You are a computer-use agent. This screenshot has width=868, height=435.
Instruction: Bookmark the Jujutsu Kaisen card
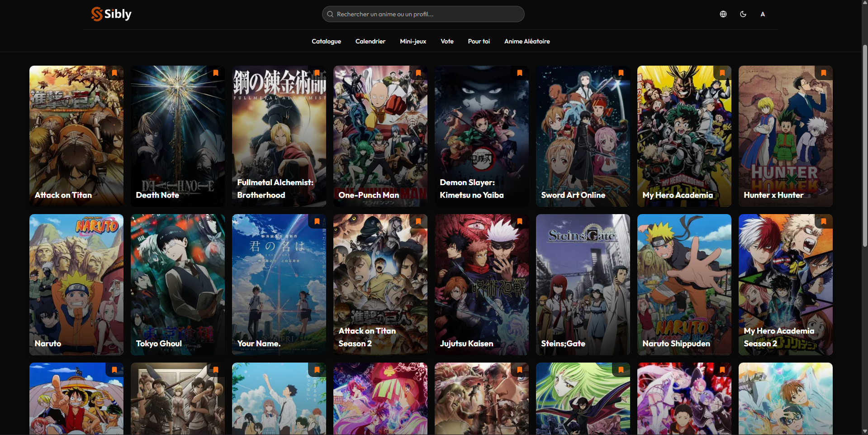pyautogui.click(x=520, y=221)
